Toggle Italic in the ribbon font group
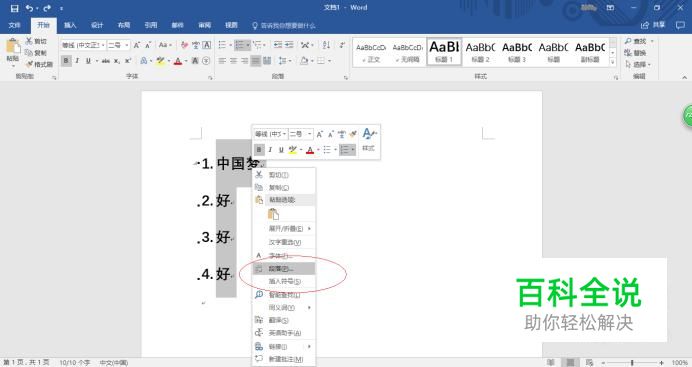This screenshot has width=692, height=367. (77, 61)
